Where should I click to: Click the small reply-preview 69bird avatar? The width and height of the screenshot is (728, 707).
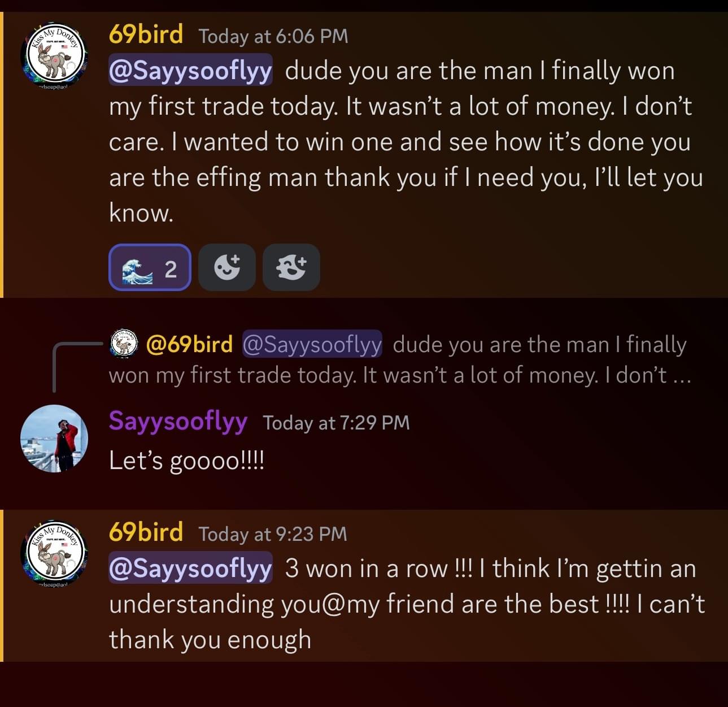click(x=124, y=344)
